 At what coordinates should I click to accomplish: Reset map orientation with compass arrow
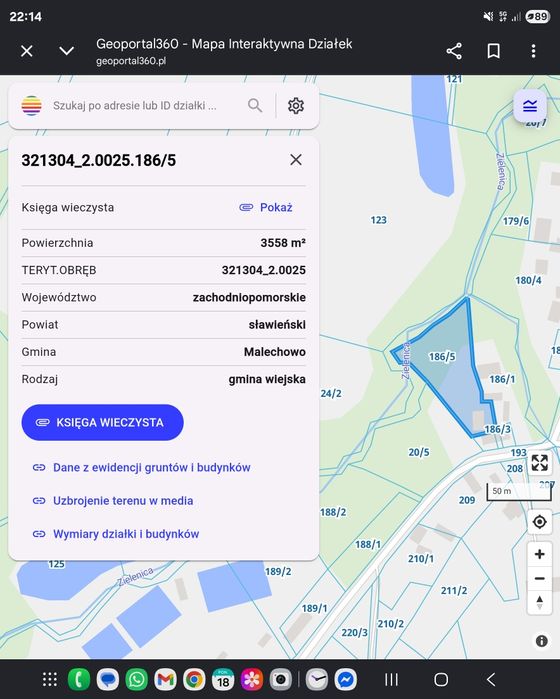tap(539, 603)
